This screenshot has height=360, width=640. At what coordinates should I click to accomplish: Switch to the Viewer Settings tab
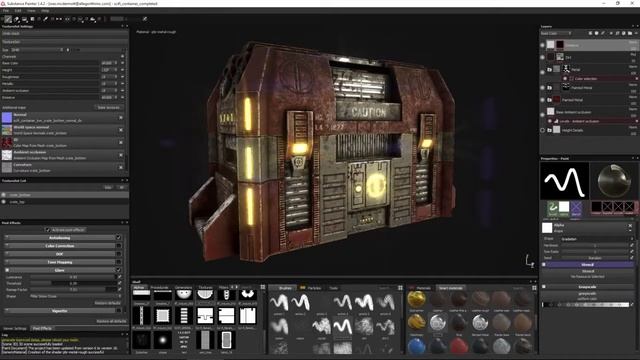coord(15,329)
